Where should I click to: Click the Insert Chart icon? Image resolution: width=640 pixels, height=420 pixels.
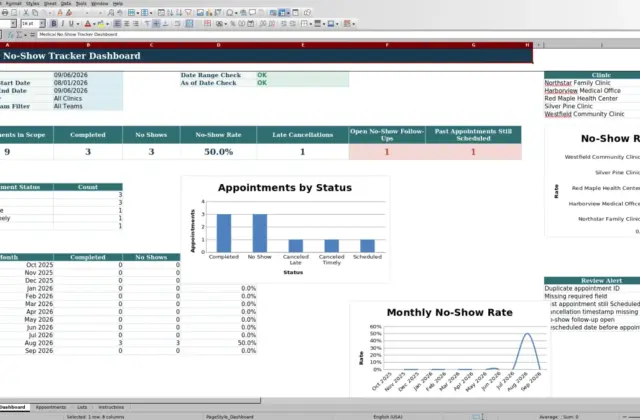[x=209, y=13]
